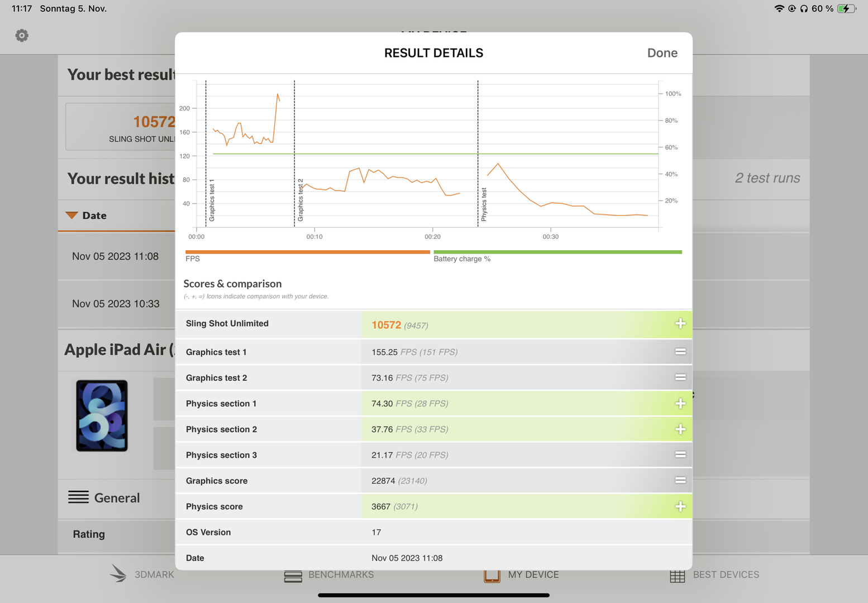This screenshot has width=868, height=603.
Task: Click plus icon in Physics section 2 row
Action: (680, 429)
